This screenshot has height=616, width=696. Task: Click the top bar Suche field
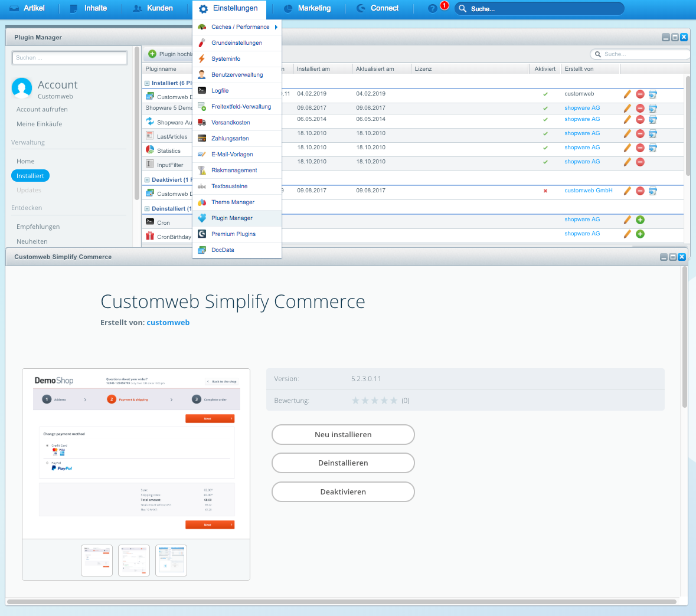click(x=540, y=8)
